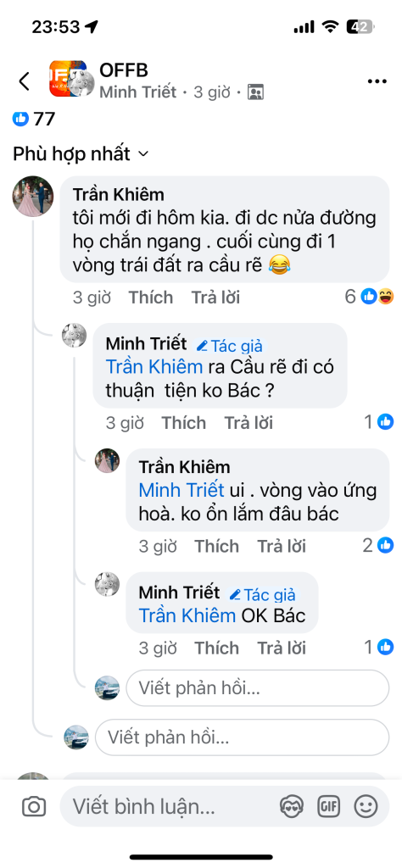Open the avatar sticker icon
This screenshot has height=868, width=402.
[x=291, y=806]
